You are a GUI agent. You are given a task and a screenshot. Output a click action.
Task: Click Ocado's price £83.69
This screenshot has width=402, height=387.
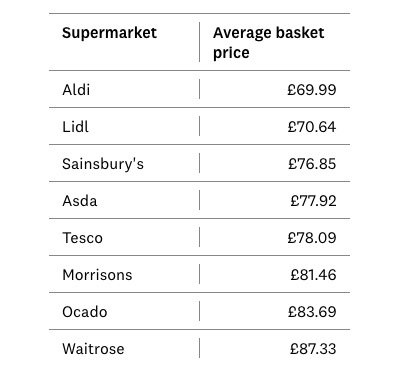click(312, 312)
